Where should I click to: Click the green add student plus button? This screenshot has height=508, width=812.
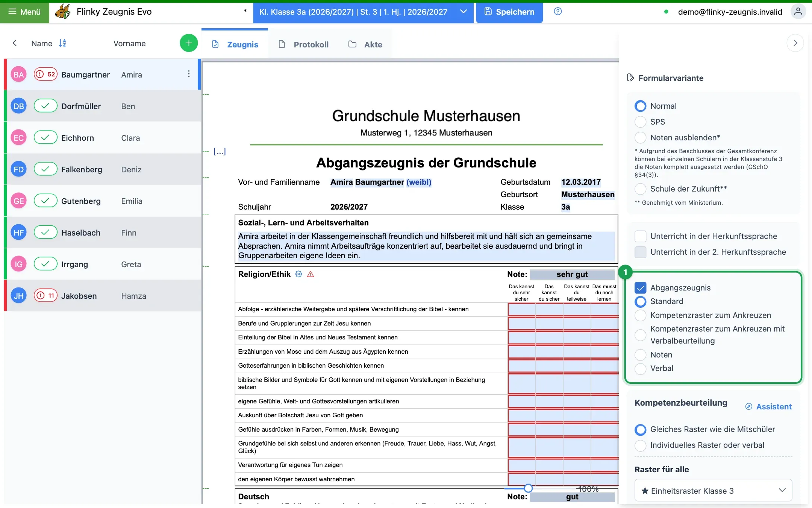[x=189, y=43]
